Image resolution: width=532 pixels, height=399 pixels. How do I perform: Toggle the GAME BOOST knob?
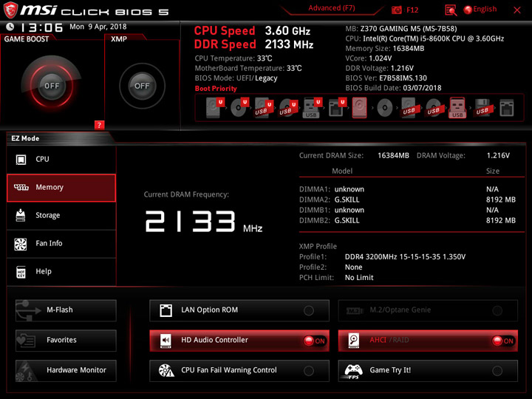pos(52,86)
